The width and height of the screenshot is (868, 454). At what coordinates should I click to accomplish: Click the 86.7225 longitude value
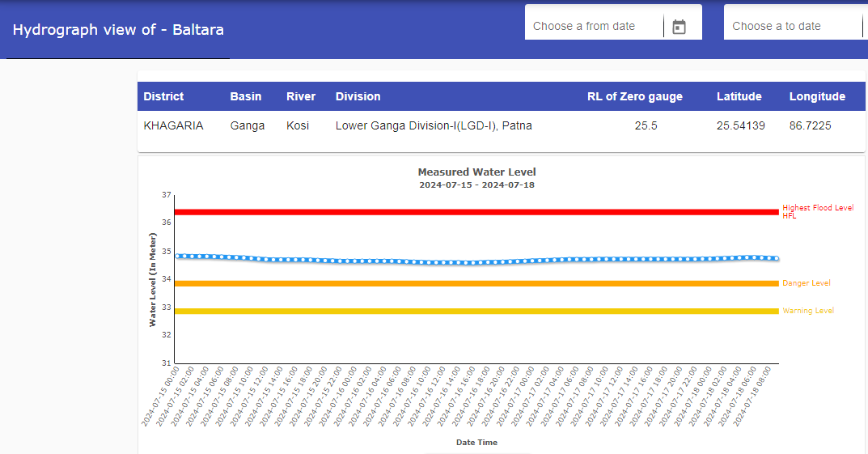click(810, 125)
